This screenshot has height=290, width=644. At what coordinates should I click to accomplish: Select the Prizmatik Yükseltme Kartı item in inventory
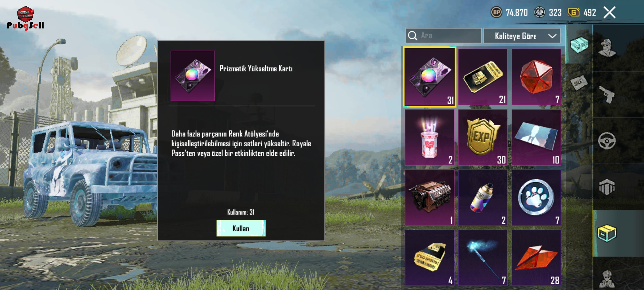(430, 77)
